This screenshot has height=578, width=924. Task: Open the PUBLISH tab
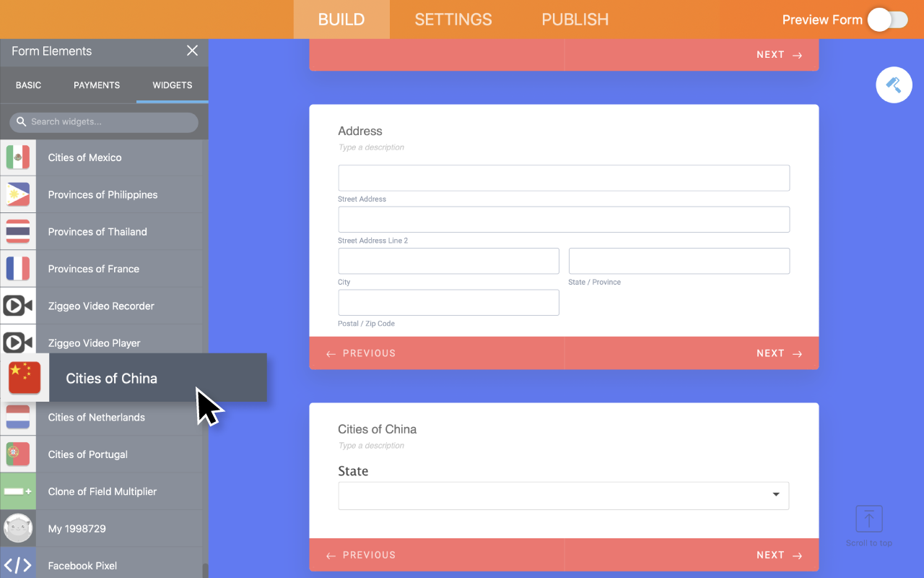(x=575, y=20)
